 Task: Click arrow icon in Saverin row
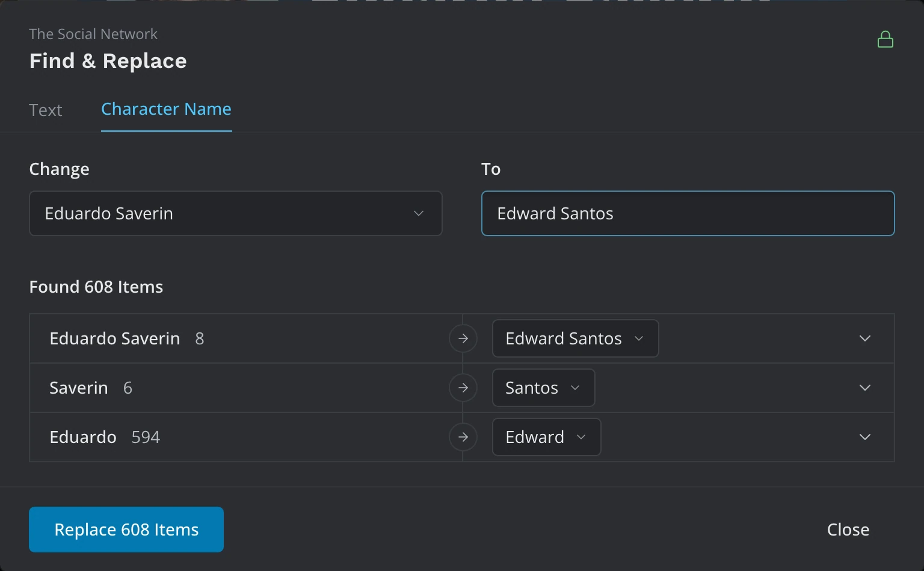[x=463, y=388]
